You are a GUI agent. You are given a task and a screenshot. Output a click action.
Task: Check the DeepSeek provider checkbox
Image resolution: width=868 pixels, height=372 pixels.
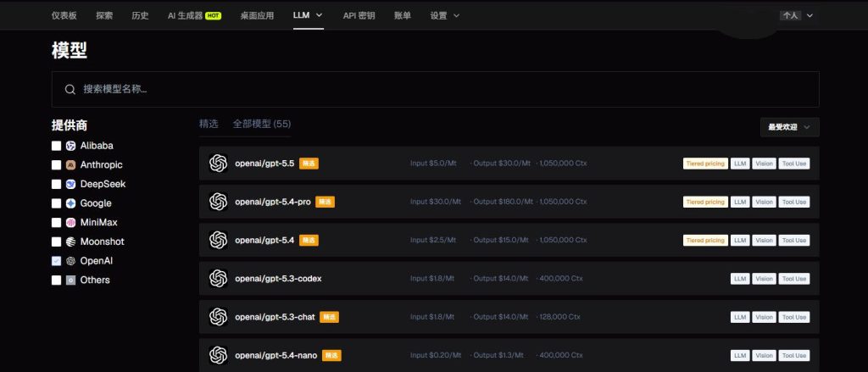click(x=57, y=184)
